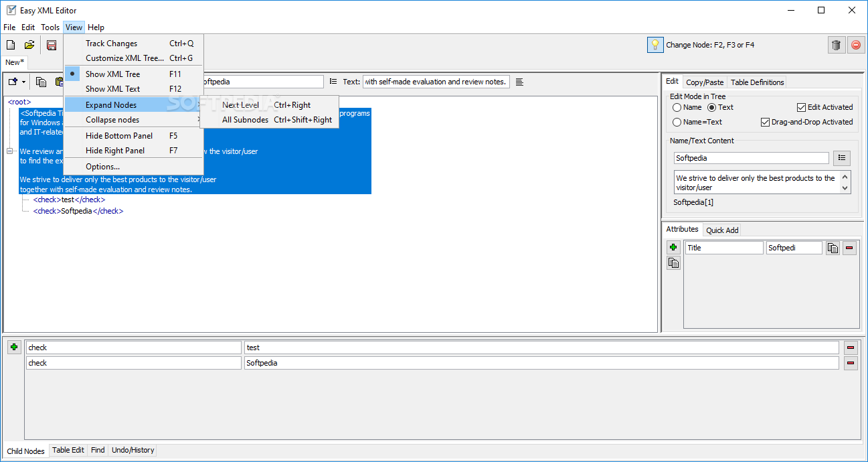Click the Softpedi attribute value field
Image resolution: width=868 pixels, height=462 pixels.
pos(794,248)
